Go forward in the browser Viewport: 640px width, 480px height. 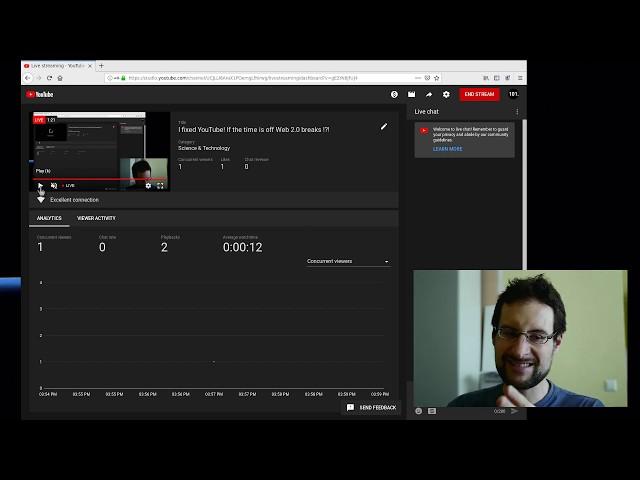(x=39, y=78)
